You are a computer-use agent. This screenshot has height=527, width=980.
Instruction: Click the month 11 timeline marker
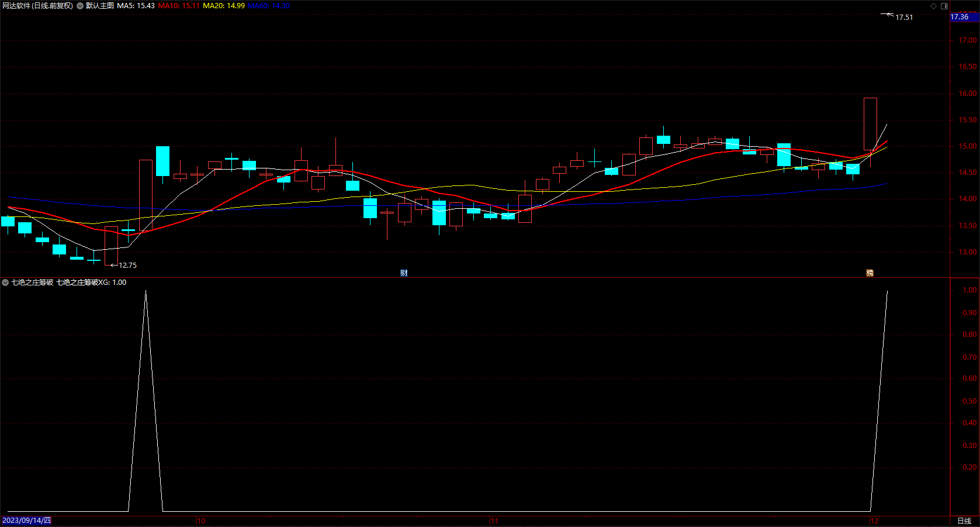click(494, 521)
